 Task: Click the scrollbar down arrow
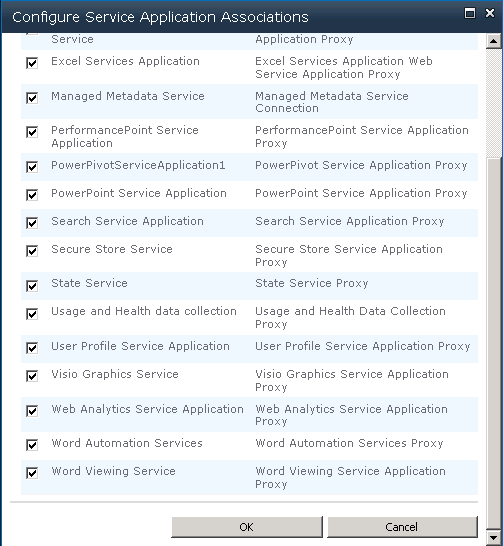point(494,537)
